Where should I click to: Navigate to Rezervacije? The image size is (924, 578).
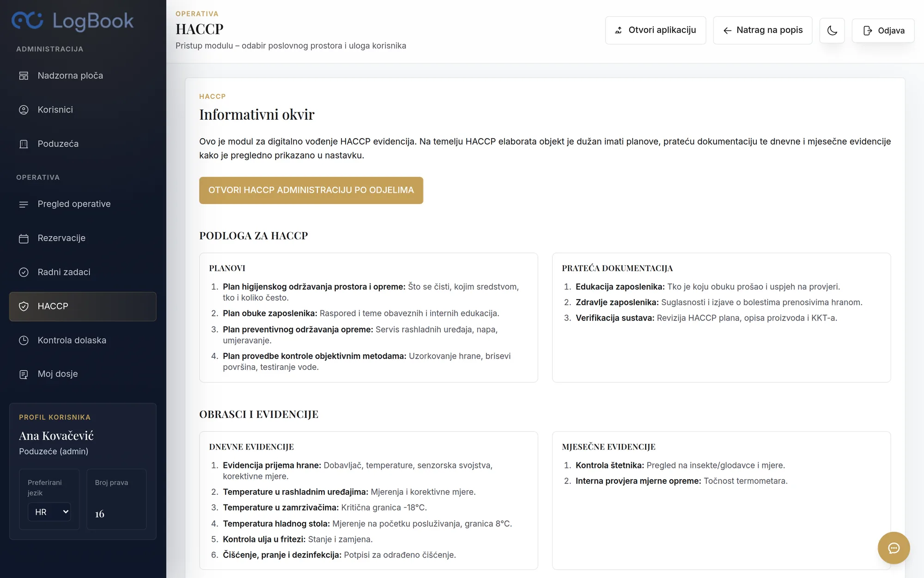tap(83, 238)
